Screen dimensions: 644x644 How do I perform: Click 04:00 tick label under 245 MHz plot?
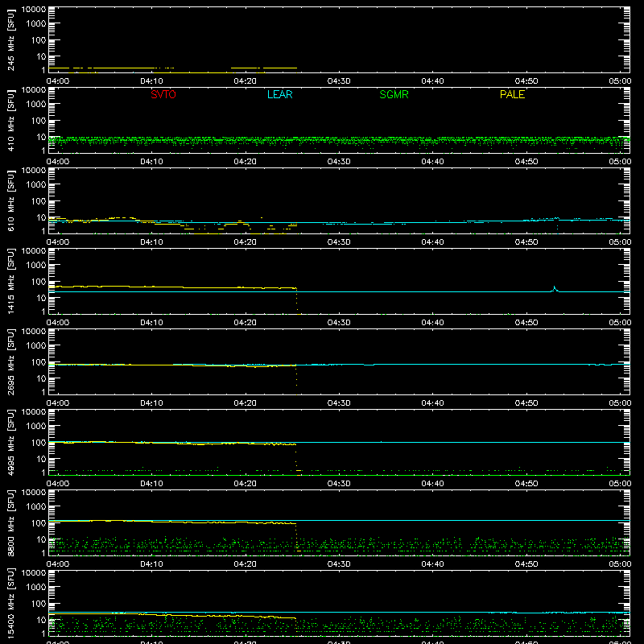[58, 81]
